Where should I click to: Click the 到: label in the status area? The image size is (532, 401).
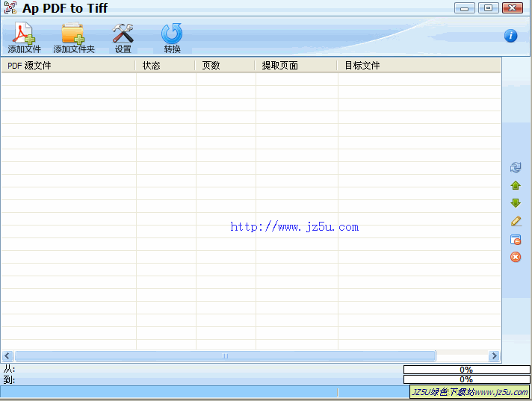tap(9, 379)
